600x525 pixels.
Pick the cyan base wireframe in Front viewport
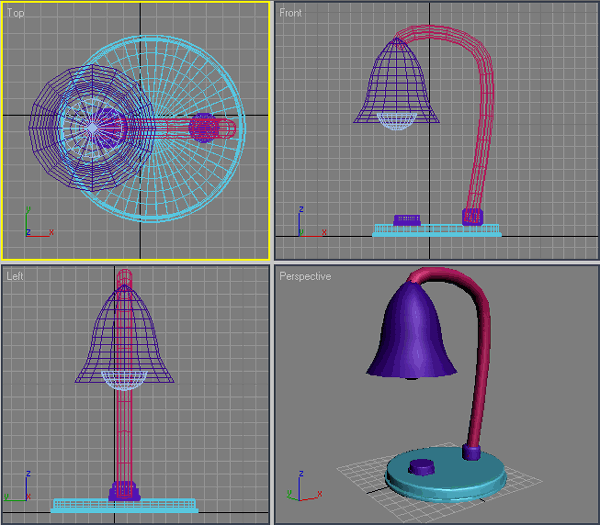point(437,231)
